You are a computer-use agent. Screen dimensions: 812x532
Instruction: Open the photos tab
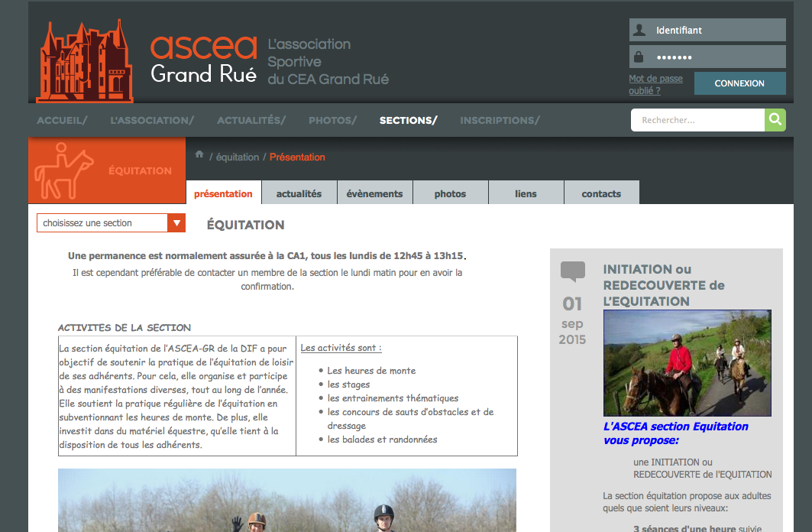(x=450, y=194)
